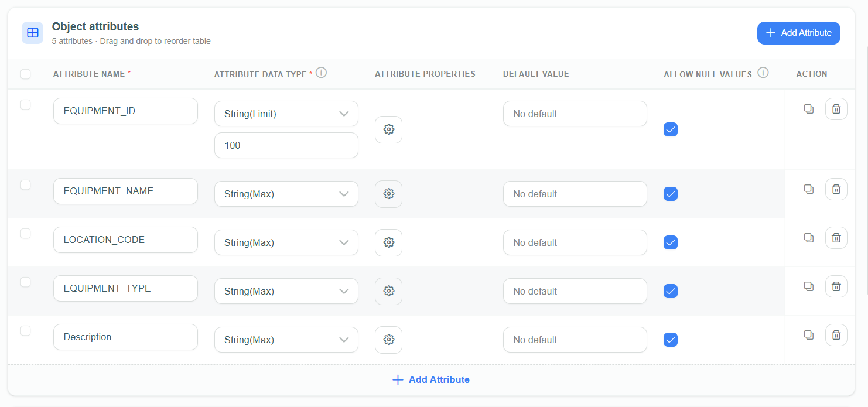
Task: Select the EQUIPMENT_TYPE row checkbox
Action: click(25, 282)
